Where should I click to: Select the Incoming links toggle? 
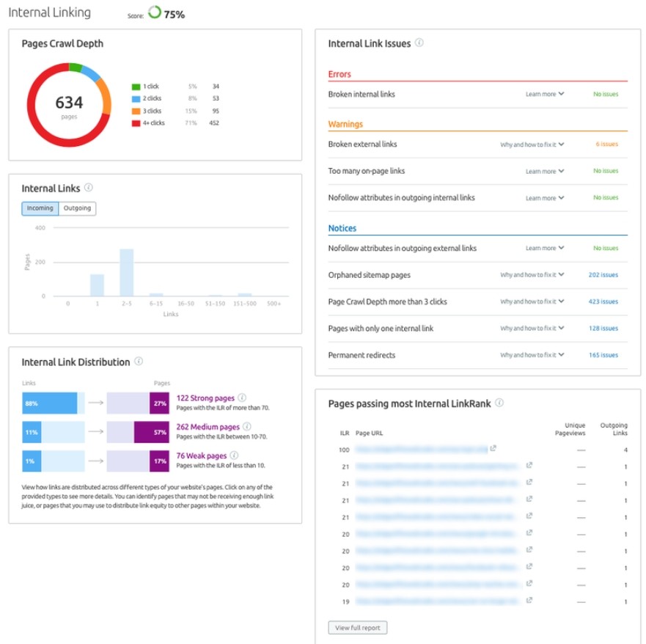40,208
